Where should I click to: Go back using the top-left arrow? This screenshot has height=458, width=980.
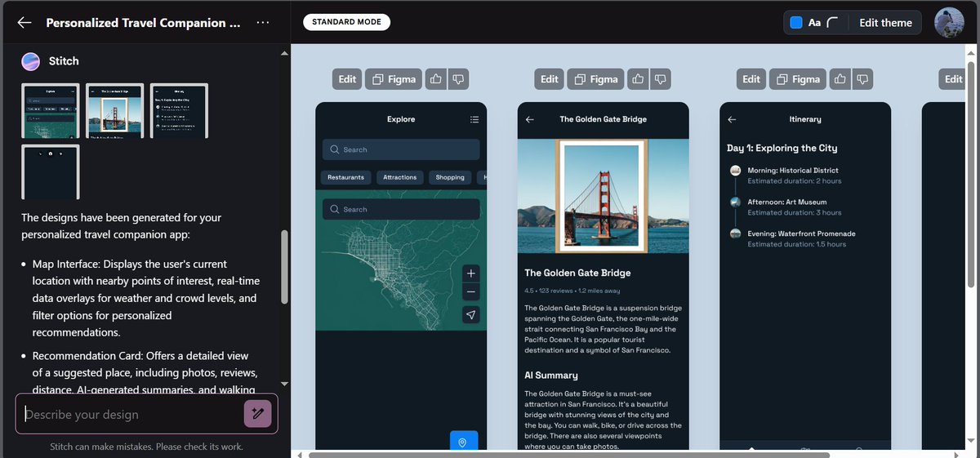coord(24,23)
